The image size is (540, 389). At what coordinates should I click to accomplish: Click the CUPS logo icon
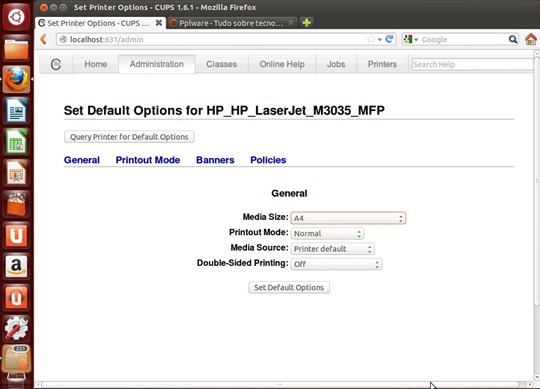click(56, 64)
